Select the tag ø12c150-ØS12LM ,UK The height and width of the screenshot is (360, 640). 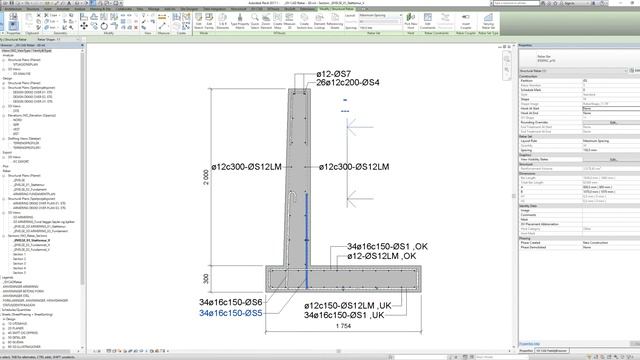pyautogui.click(x=348, y=306)
